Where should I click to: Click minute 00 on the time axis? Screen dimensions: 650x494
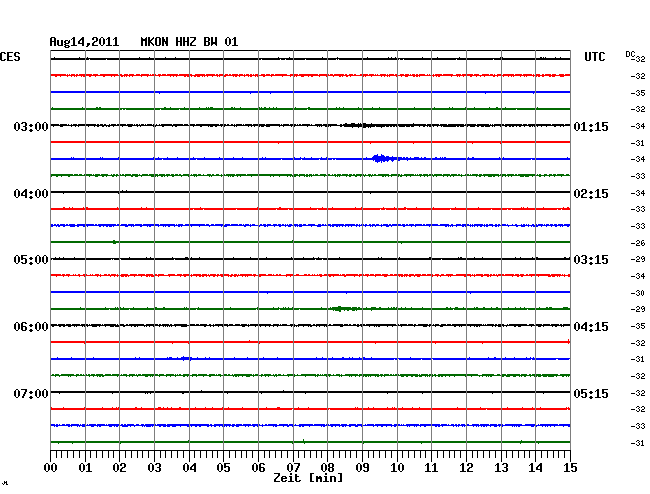coord(51,468)
